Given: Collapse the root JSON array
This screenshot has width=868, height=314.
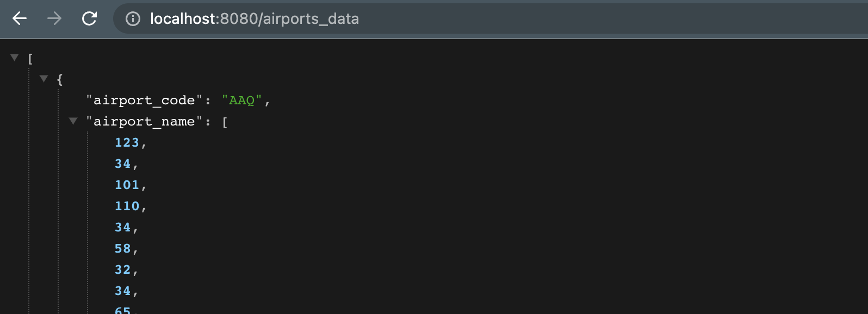Looking at the screenshot, I should pyautogui.click(x=15, y=56).
